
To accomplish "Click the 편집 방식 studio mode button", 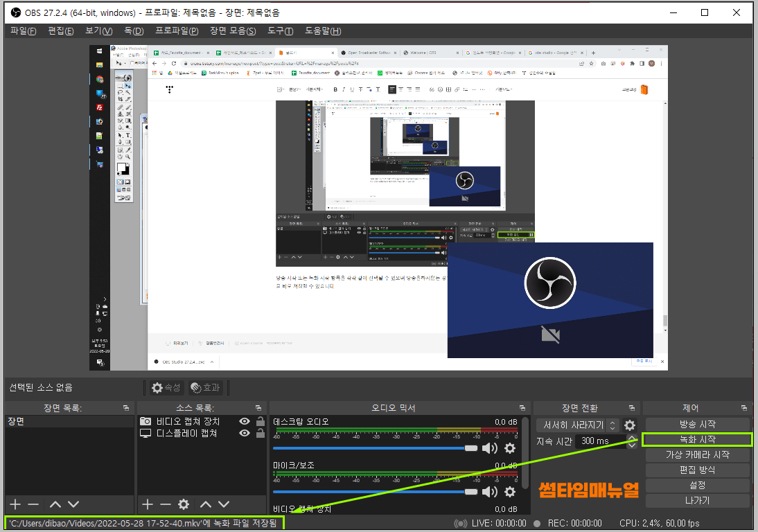I will (697, 470).
